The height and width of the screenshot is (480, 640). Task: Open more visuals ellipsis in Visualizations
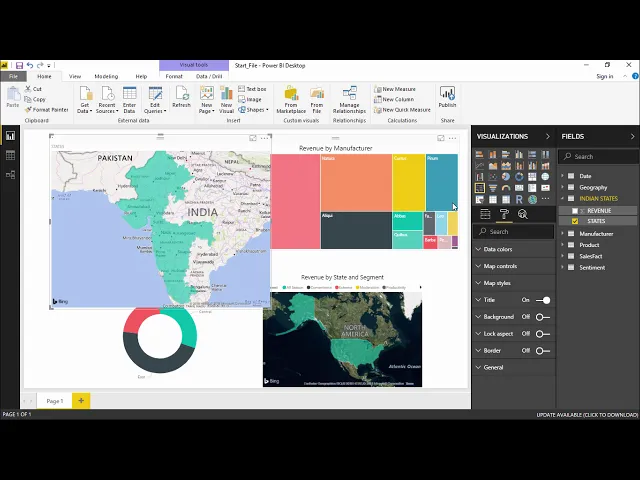pos(545,198)
